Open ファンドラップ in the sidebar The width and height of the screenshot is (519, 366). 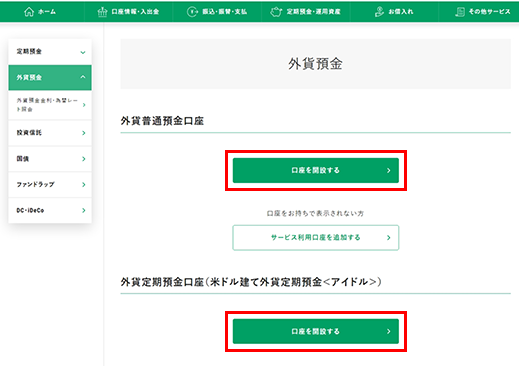click(50, 184)
